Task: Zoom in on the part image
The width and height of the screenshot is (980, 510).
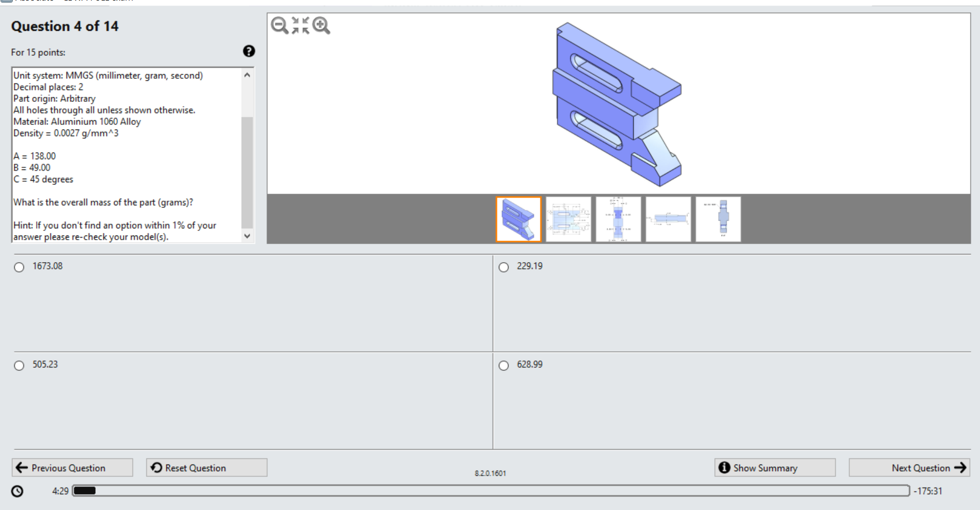Action: pyautogui.click(x=322, y=25)
